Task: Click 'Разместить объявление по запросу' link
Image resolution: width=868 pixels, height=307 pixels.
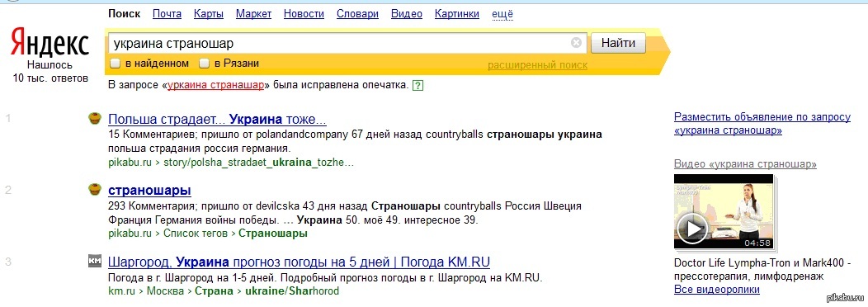Action: pos(762,124)
